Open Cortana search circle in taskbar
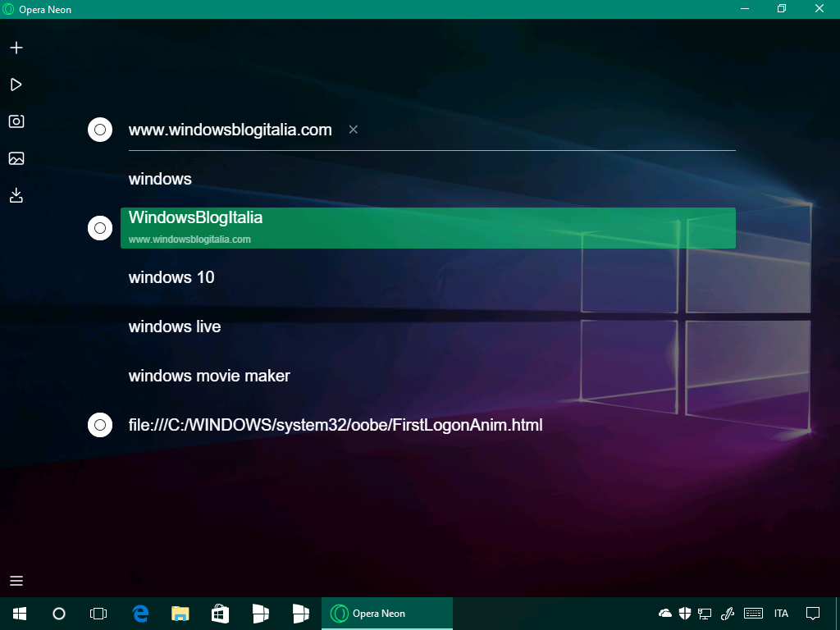This screenshot has height=630, width=840. click(x=59, y=614)
